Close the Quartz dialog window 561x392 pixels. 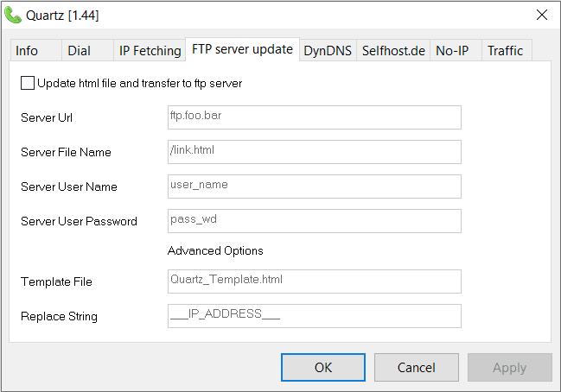coord(542,15)
